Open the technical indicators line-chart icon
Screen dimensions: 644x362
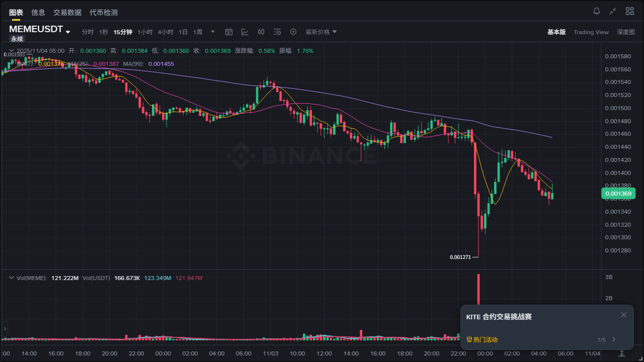click(245, 32)
